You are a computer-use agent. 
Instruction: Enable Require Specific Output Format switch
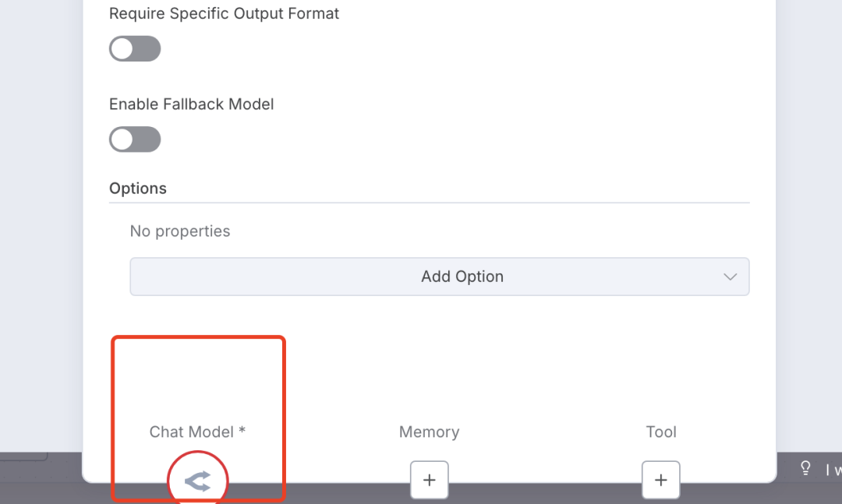(135, 49)
